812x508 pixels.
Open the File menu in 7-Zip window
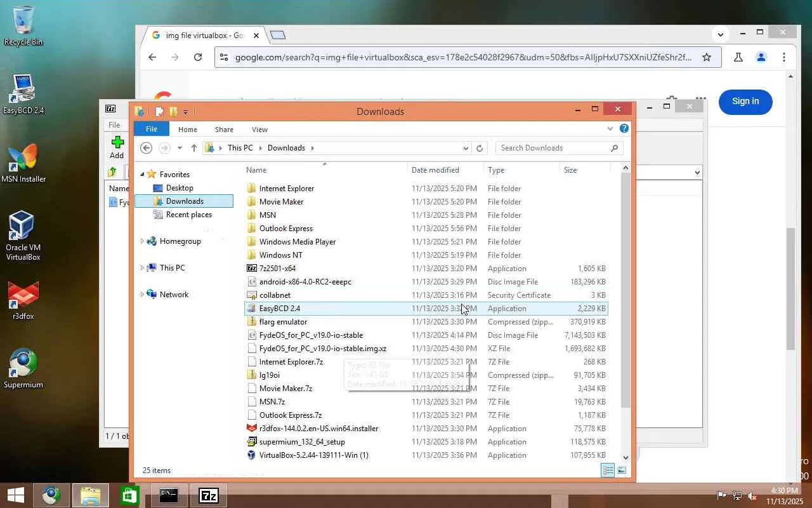(114, 125)
